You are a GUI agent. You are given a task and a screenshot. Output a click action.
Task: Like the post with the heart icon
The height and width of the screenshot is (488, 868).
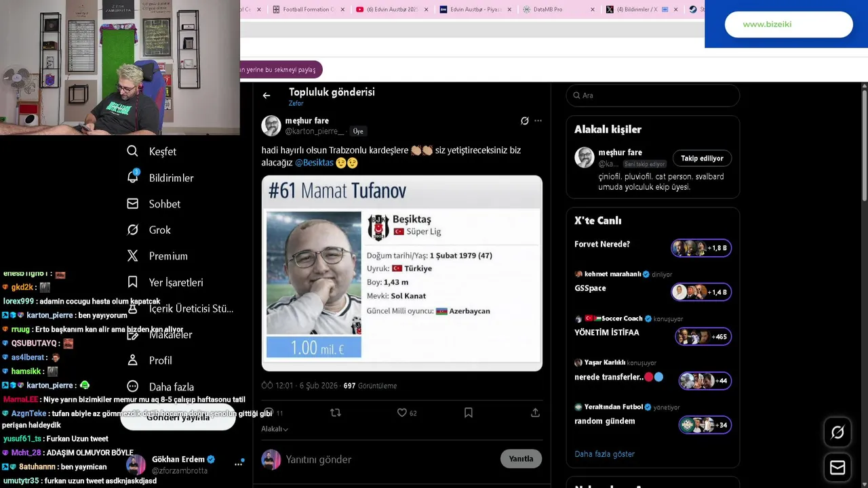click(402, 412)
